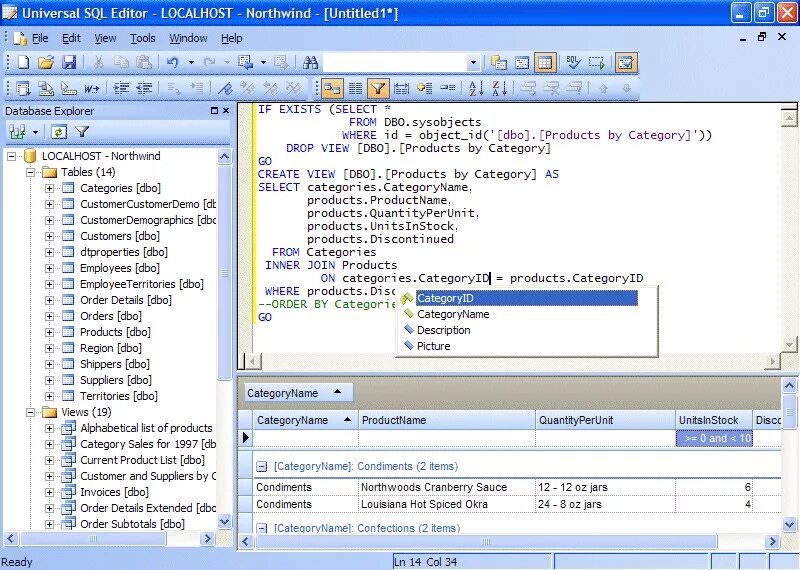Refresh the Database Explorer tree
Image resolution: width=800 pixels, height=570 pixels.
click(59, 132)
